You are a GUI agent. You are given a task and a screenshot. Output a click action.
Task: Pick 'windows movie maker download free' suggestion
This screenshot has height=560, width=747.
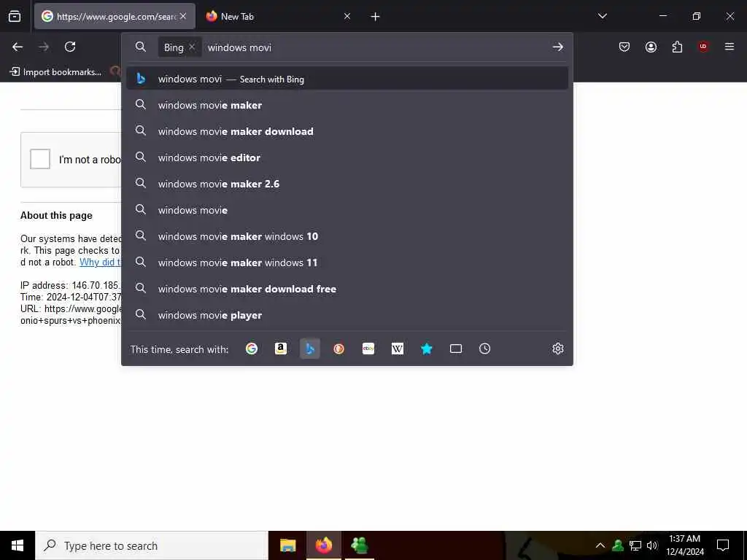coord(347,289)
